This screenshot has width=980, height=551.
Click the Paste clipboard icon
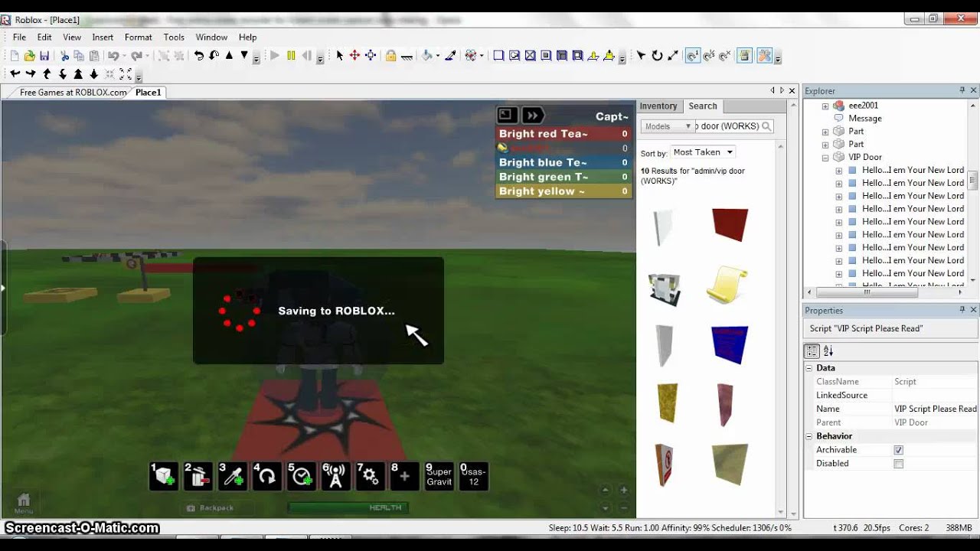click(x=94, y=56)
